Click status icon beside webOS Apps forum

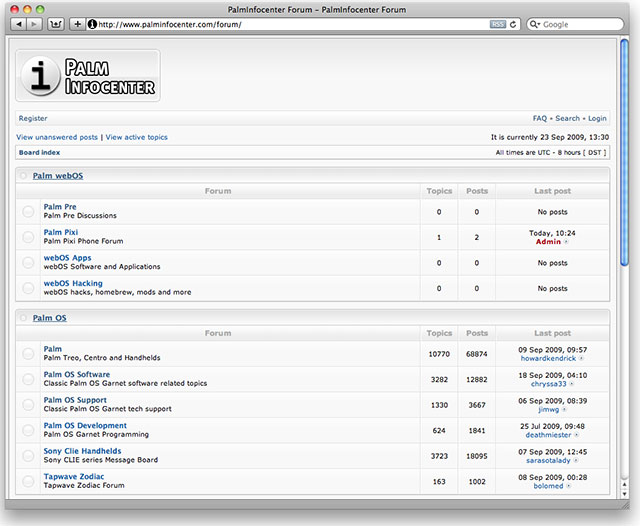coord(28,262)
